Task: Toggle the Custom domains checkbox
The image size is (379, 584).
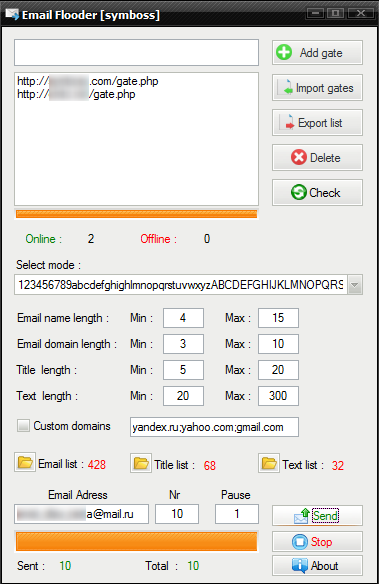Action: click(x=23, y=425)
